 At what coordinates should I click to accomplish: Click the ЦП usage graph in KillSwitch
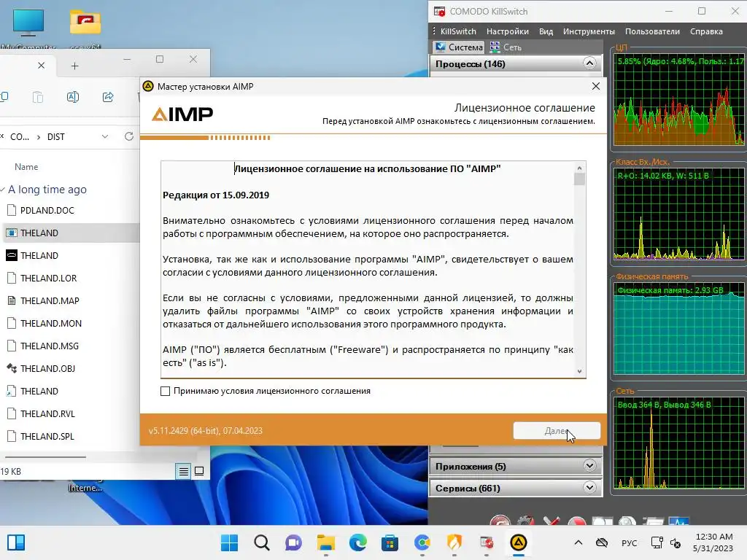click(679, 100)
